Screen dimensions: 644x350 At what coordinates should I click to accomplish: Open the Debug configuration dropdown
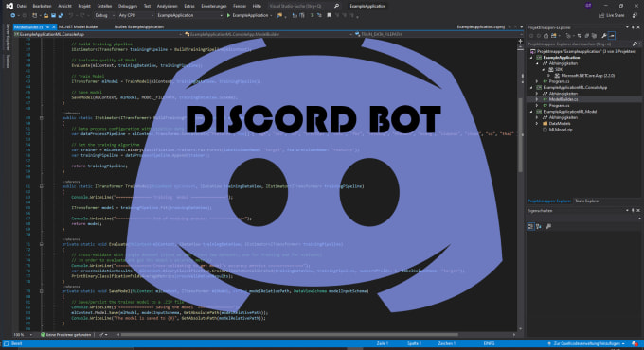[104, 15]
